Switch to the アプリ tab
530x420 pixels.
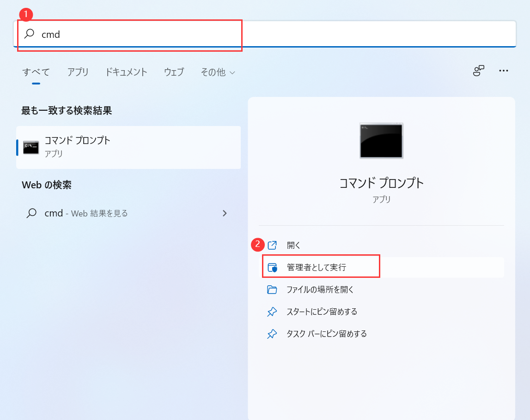pos(78,72)
